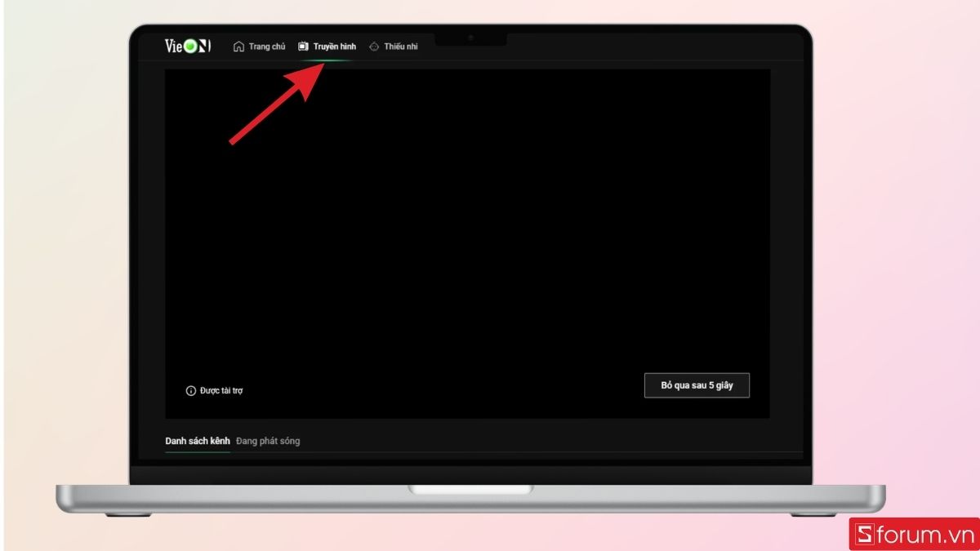Click the VieON logo
The width and height of the screenshot is (980, 551).
pyautogui.click(x=188, y=47)
